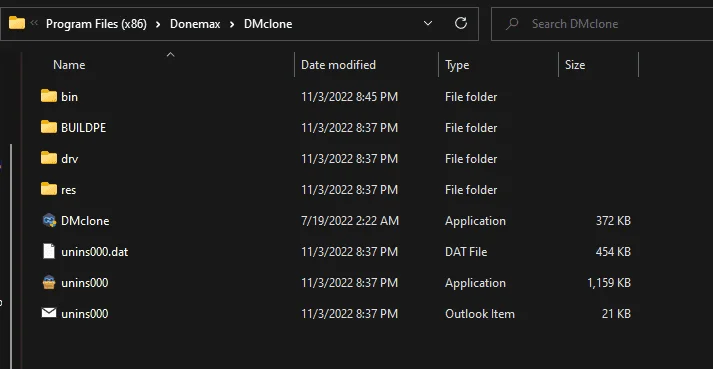Expand hidden path via double chevron
Viewport: 713px width, 369px height.
point(34,22)
